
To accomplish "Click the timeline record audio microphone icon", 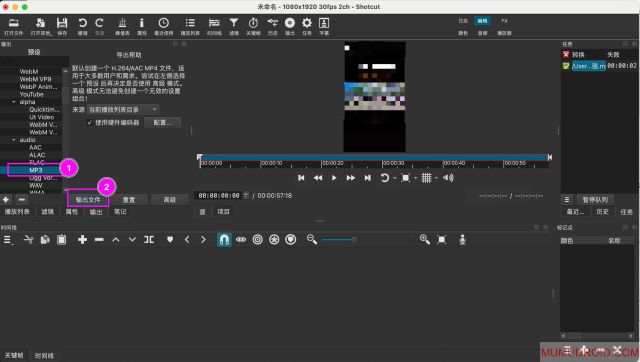I will click(x=462, y=240).
